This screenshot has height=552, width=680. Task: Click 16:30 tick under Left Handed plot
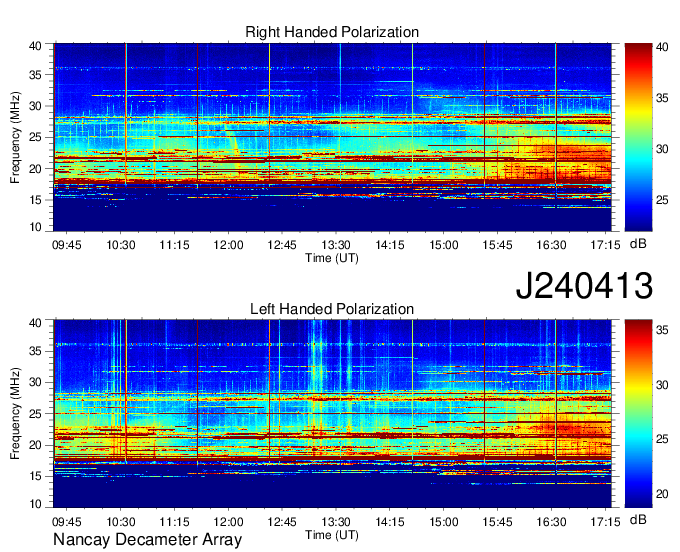click(551, 521)
